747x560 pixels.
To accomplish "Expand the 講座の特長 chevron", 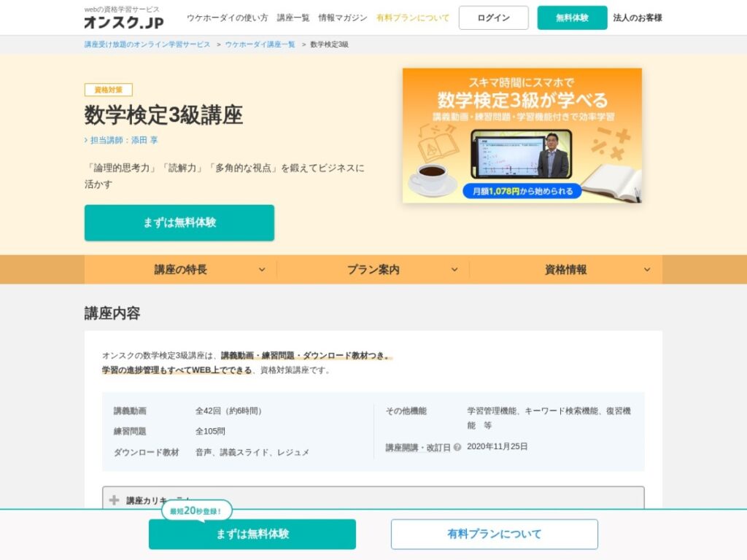I will click(x=262, y=270).
